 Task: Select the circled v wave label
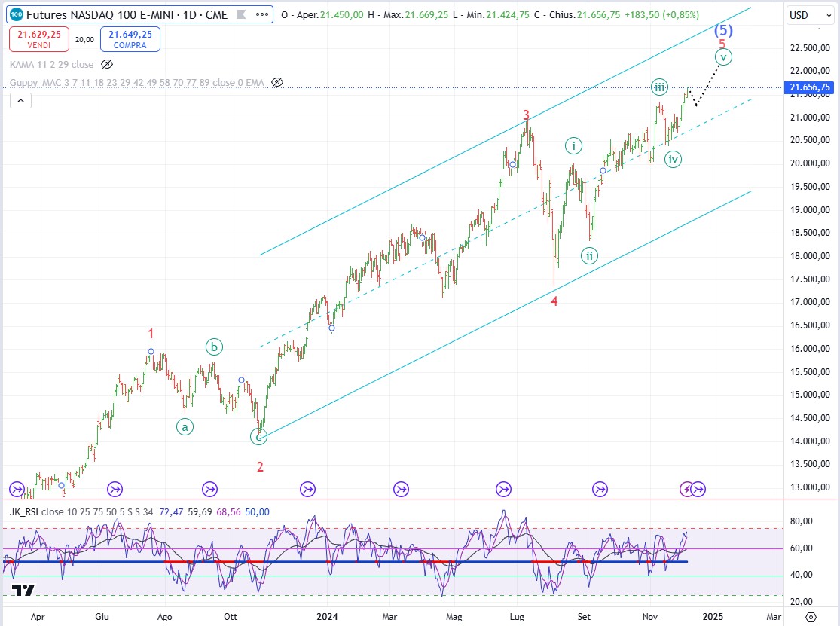coord(723,56)
